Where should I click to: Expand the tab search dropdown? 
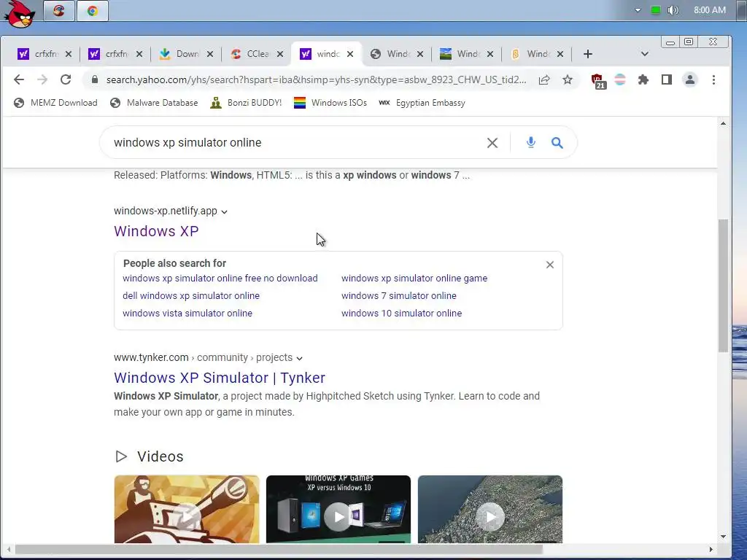[x=645, y=54]
